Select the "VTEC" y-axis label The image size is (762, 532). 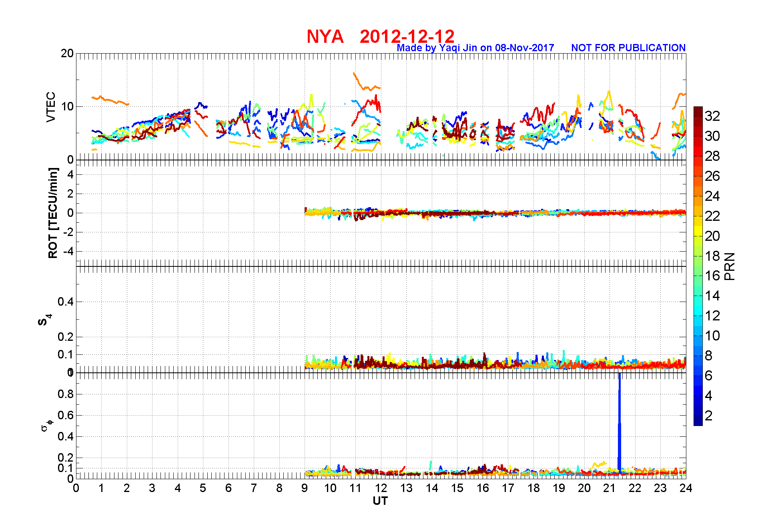coord(51,107)
